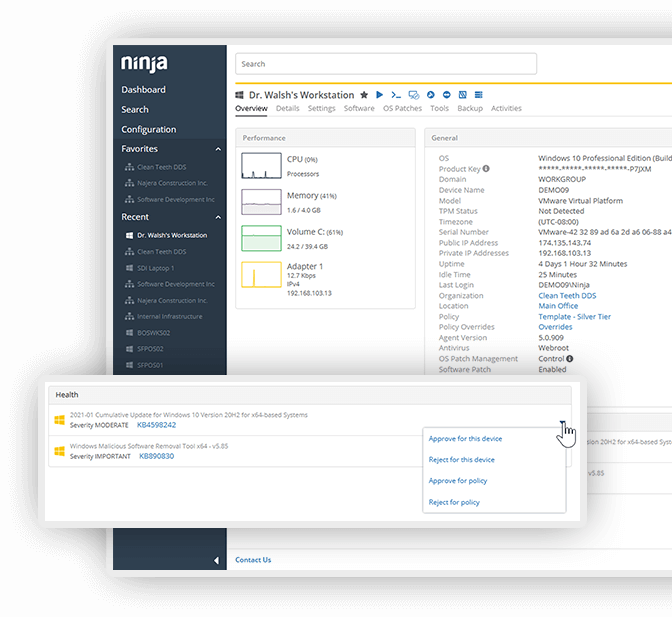Click the CPU performance graph thumbnail
This screenshot has width=672, height=617.
(261, 166)
